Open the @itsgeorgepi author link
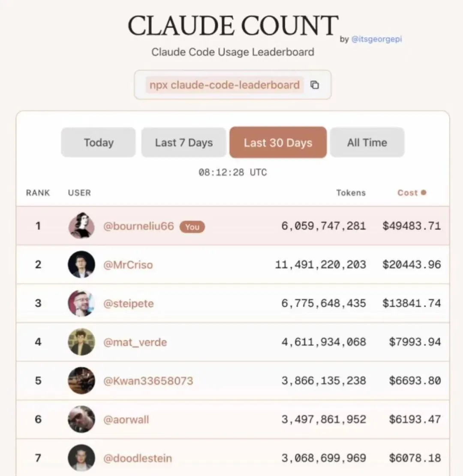The image size is (463, 476). (376, 39)
